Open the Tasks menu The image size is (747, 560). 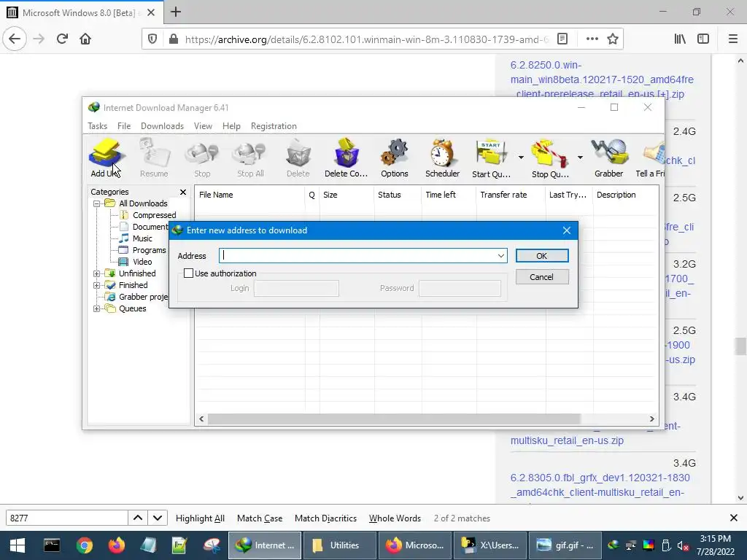[97, 125]
